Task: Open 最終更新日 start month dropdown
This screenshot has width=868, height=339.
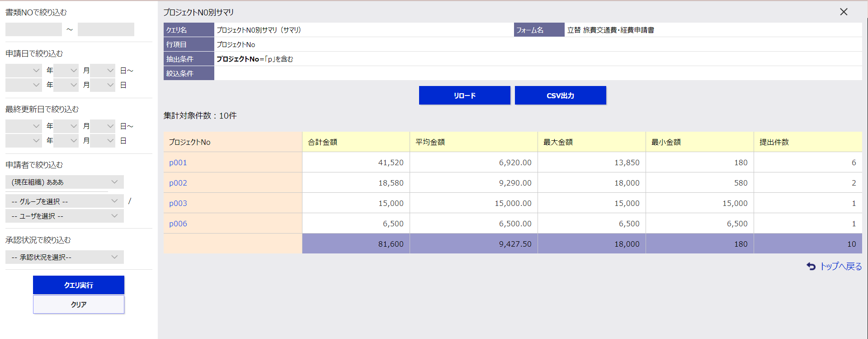Action: tap(66, 126)
